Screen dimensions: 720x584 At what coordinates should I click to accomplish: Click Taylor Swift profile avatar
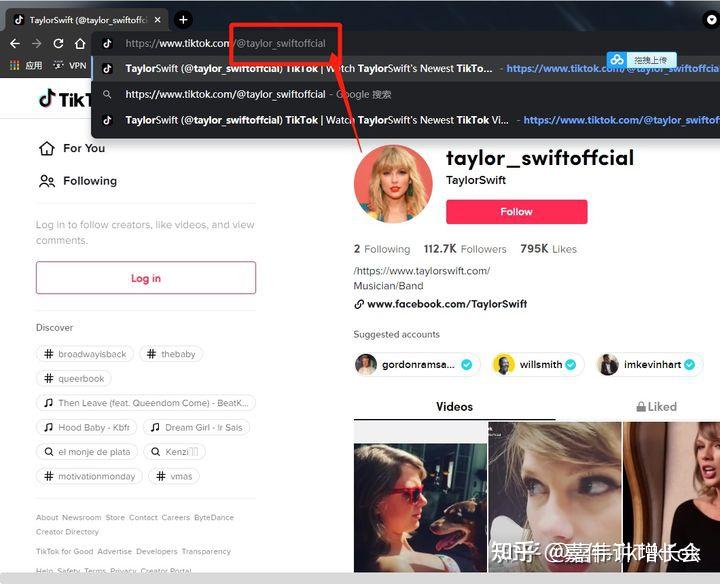393,184
